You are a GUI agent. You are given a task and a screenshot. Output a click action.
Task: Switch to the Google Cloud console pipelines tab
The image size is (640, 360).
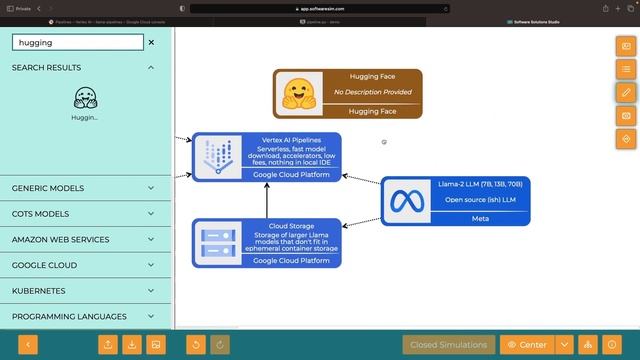(x=107, y=22)
